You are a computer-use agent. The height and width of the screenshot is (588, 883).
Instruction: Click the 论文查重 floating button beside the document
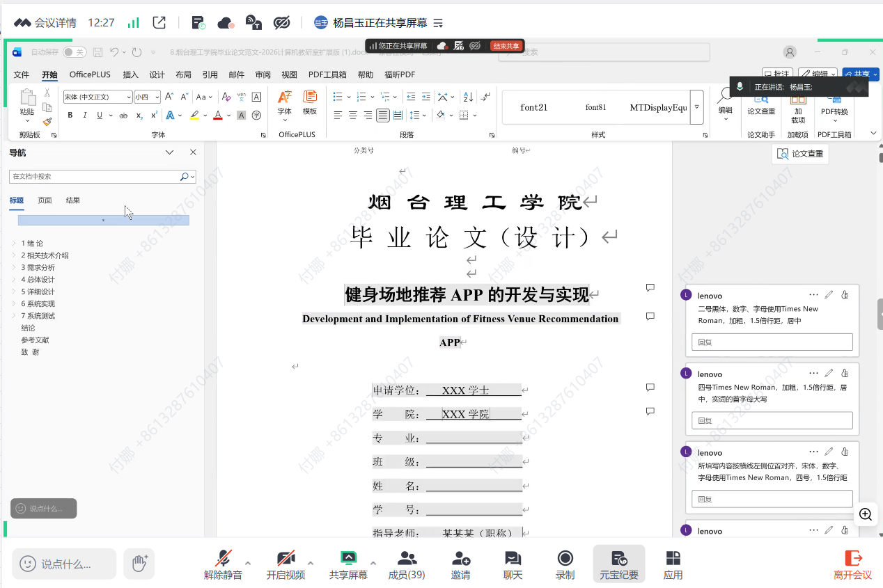tap(800, 154)
